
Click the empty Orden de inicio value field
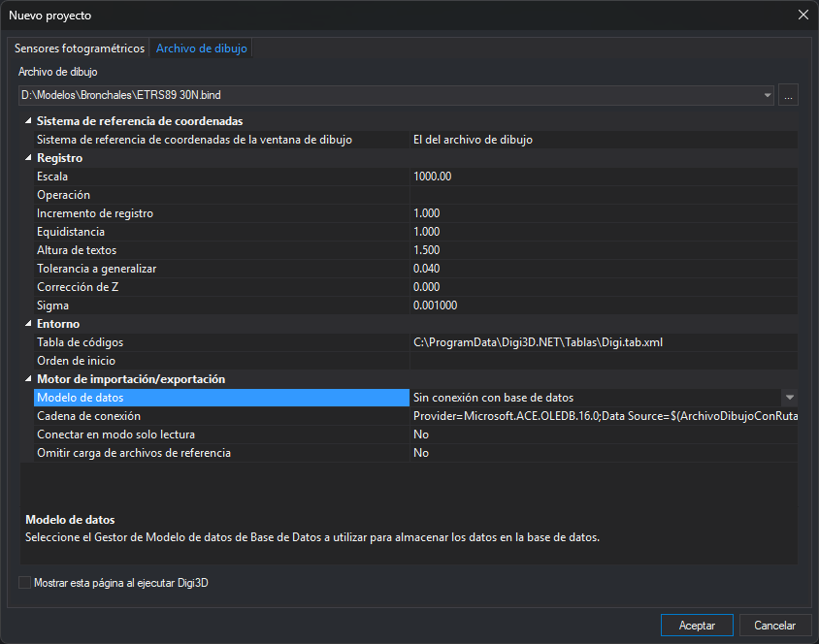click(604, 361)
